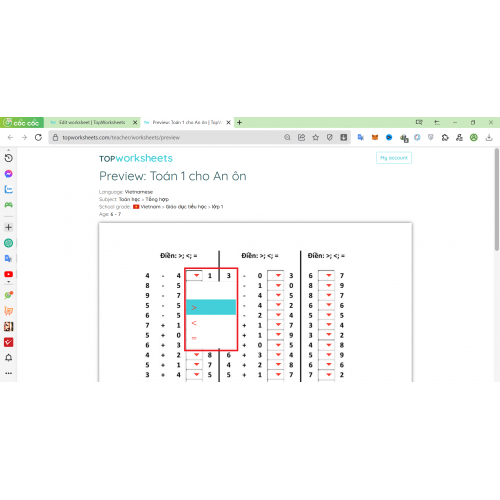Open Messenger in the browser sidebar
This screenshot has height=500, width=500.
click(x=9, y=174)
